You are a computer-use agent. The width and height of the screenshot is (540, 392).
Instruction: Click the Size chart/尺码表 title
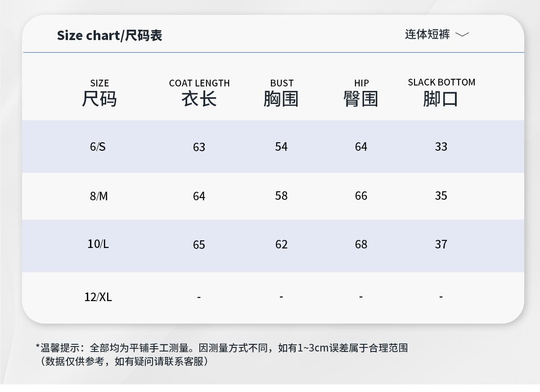109,35
